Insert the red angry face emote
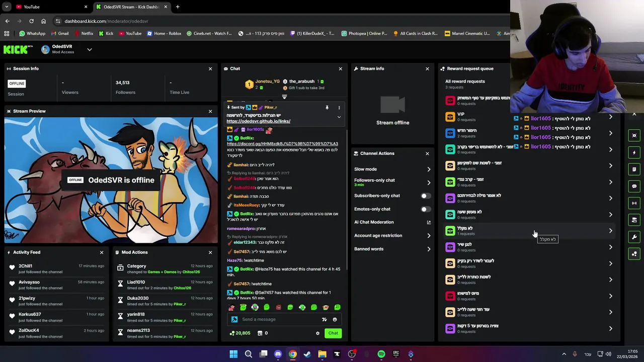 tap(278, 307)
